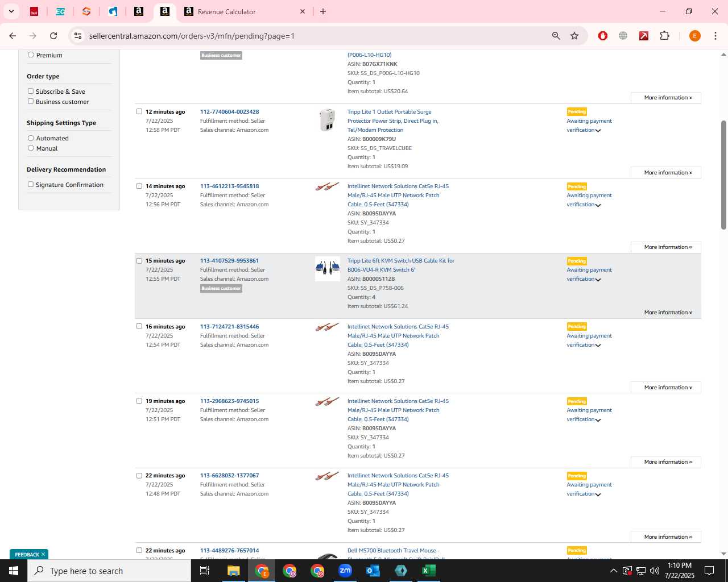The height and width of the screenshot is (582, 728).
Task: Expand More information for order 113-4107529-9953861
Action: (668, 313)
